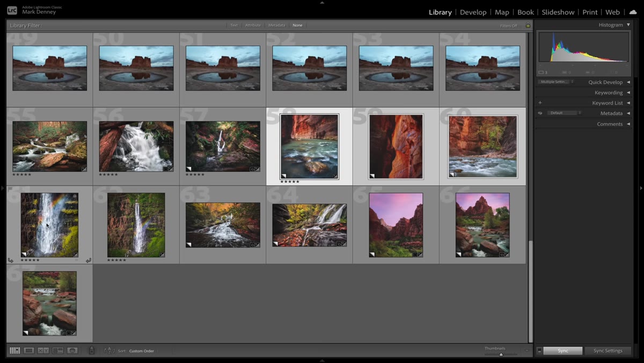
Task: Expand the Quick Develop panel
Action: coord(628,82)
